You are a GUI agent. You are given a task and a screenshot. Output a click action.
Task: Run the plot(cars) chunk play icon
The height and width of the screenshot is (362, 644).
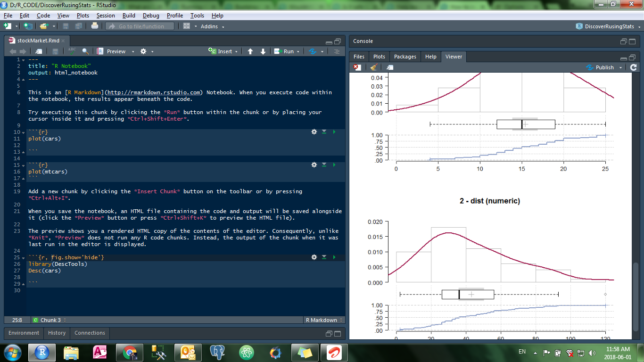[x=334, y=132]
